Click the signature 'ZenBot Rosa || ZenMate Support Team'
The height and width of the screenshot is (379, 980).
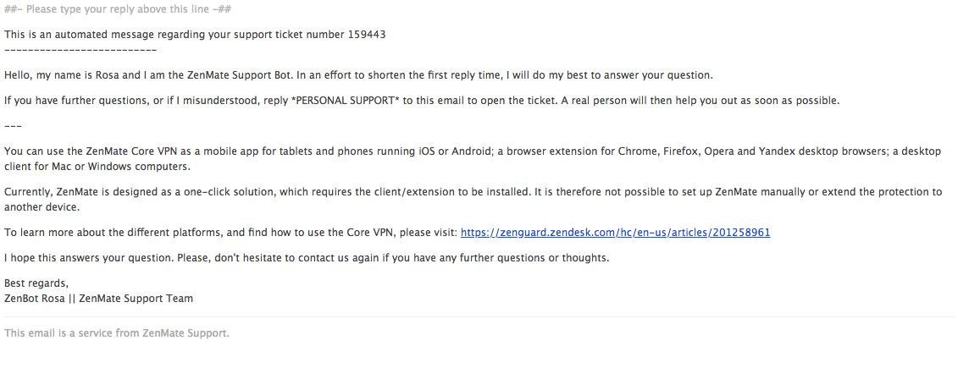click(x=99, y=299)
